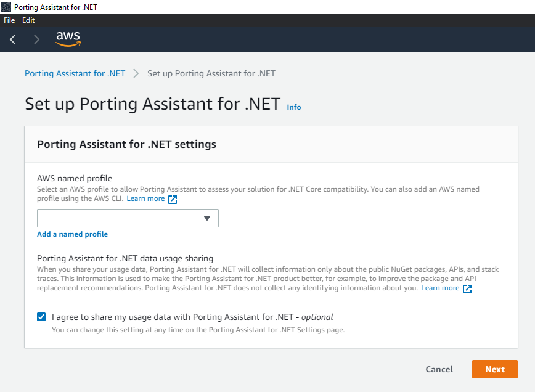Click the Cancel button

[439, 369]
